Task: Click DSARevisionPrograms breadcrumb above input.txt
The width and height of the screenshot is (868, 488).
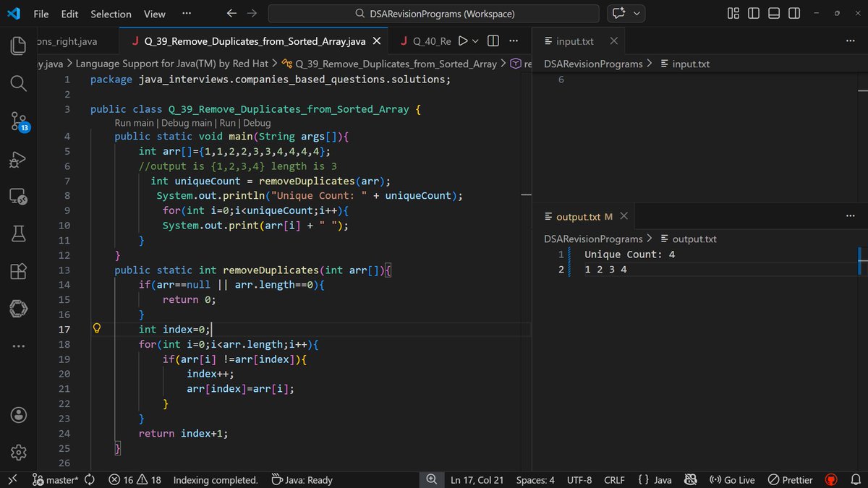Action: 593,64
